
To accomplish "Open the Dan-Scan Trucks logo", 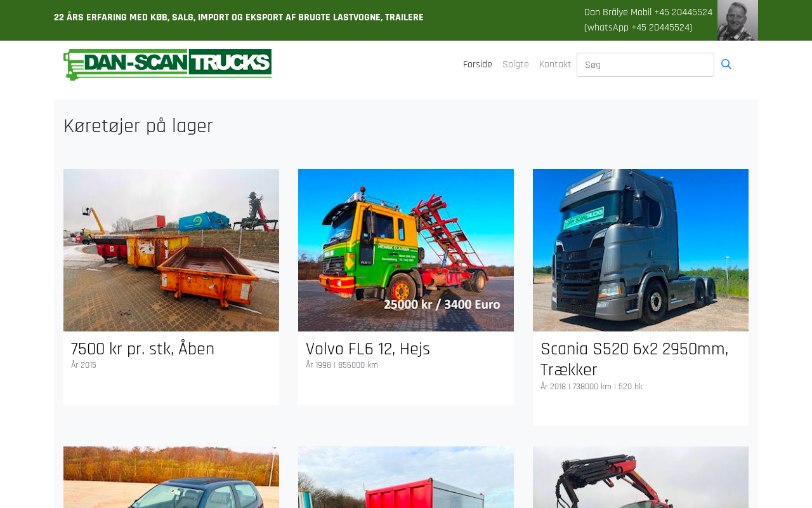I will point(167,65).
